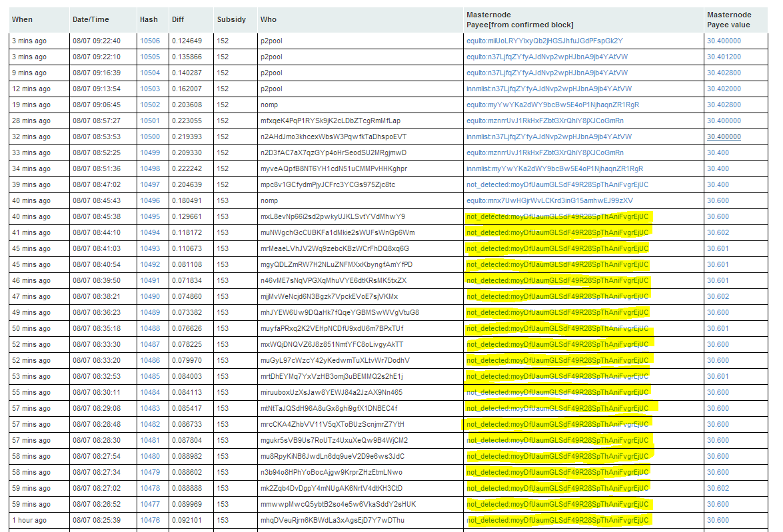Open payee value 30.402000
Image resolution: width=783 pixels, height=532 pixels.
pos(724,89)
